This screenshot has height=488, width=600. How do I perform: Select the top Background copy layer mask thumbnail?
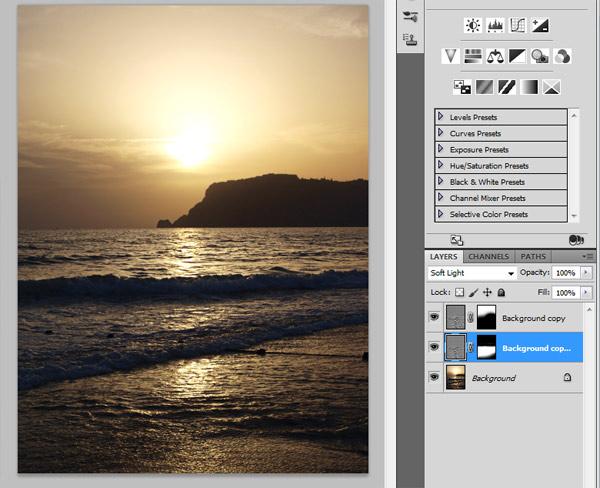coord(487,318)
